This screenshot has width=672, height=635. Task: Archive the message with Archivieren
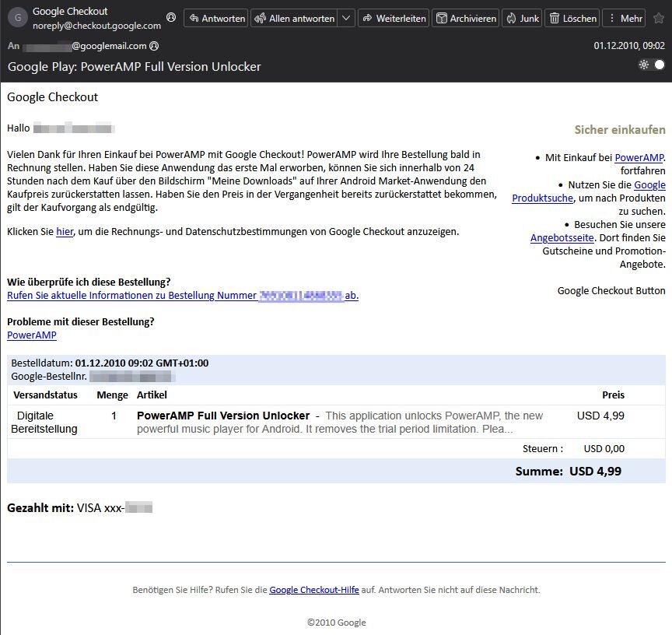(465, 18)
